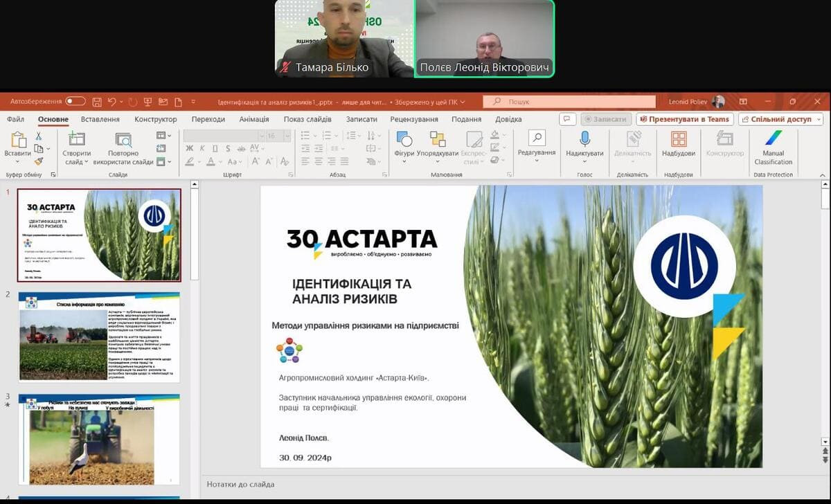
Task: Open the Фігури shapes gallery
Action: tap(404, 146)
